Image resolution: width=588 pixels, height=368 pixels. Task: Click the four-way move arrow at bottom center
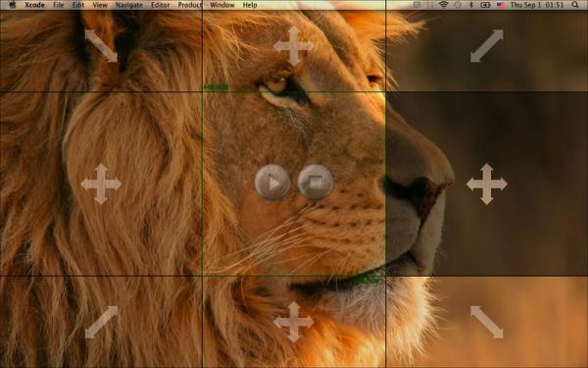294,322
